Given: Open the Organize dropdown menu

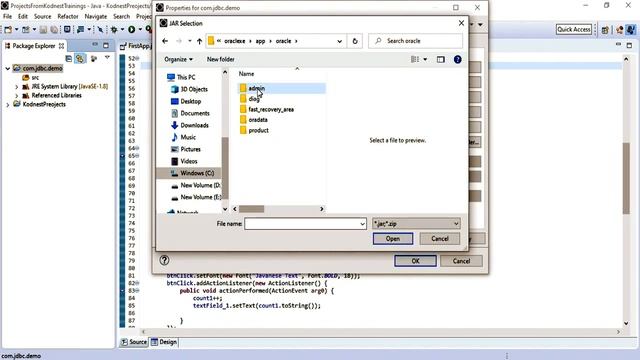Looking at the screenshot, I should [x=178, y=60].
